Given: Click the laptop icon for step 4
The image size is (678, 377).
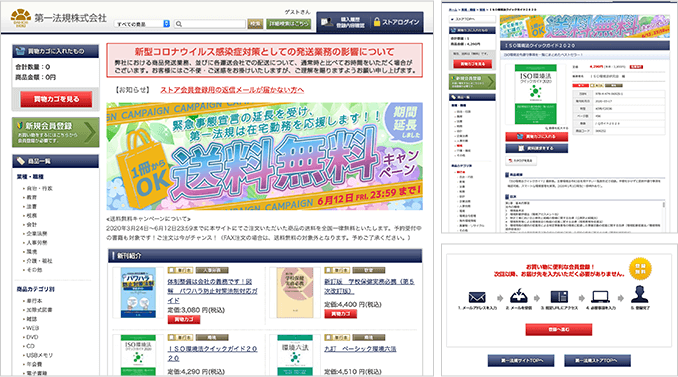Looking at the screenshot, I should pos(601,297).
